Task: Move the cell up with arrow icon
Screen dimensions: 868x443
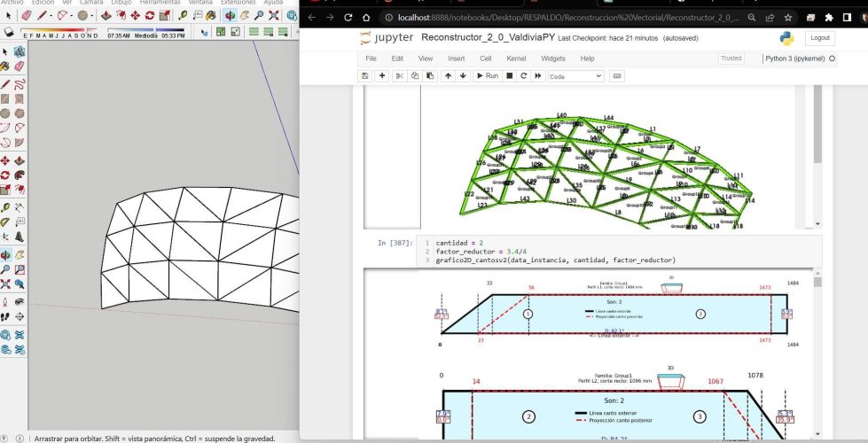Action: coord(448,76)
